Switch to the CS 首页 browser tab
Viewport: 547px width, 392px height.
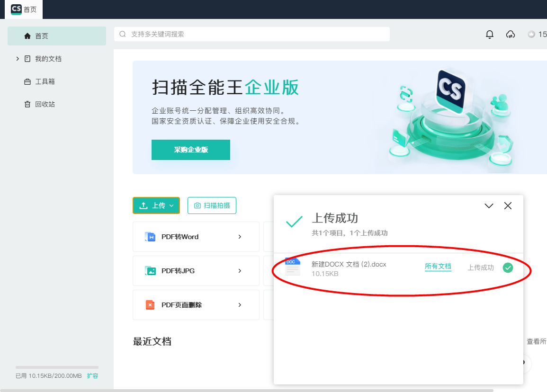coord(24,9)
